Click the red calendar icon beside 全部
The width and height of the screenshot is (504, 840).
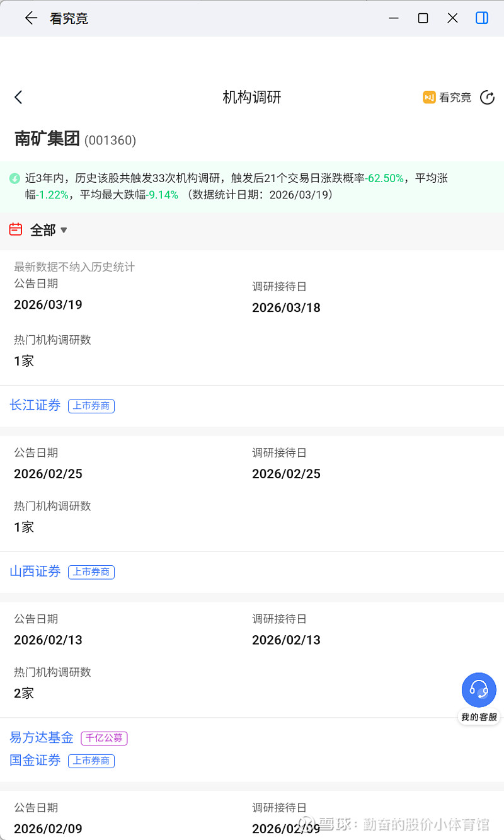coord(16,229)
